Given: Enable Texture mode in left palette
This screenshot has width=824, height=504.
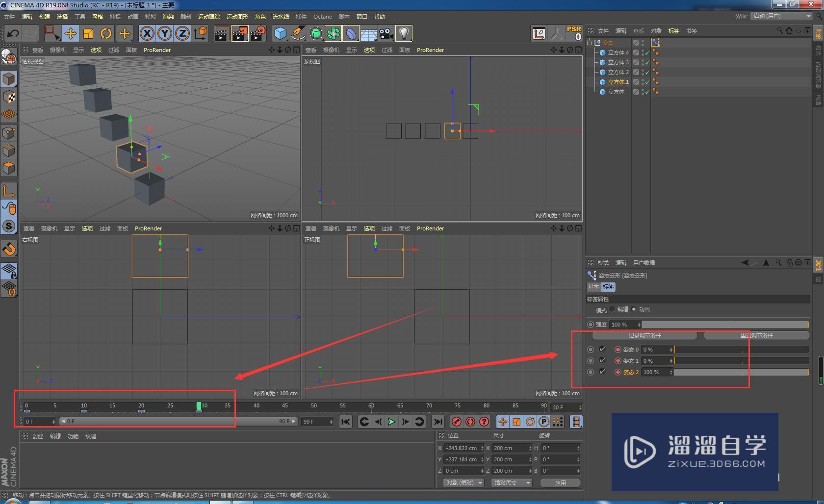Looking at the screenshot, I should 9,97.
